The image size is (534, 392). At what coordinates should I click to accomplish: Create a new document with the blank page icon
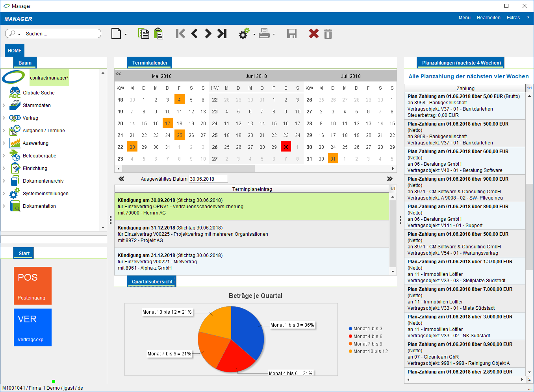pyautogui.click(x=116, y=33)
